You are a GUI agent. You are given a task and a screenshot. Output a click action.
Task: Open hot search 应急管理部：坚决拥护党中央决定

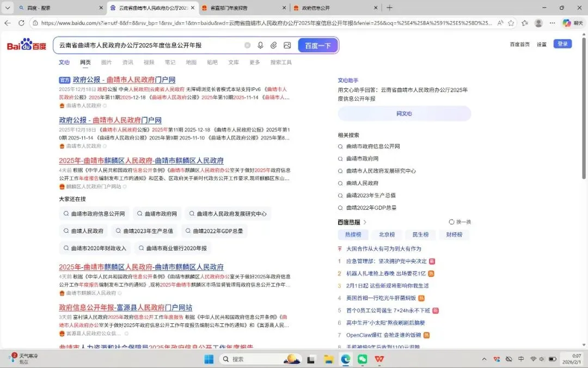(x=386, y=261)
